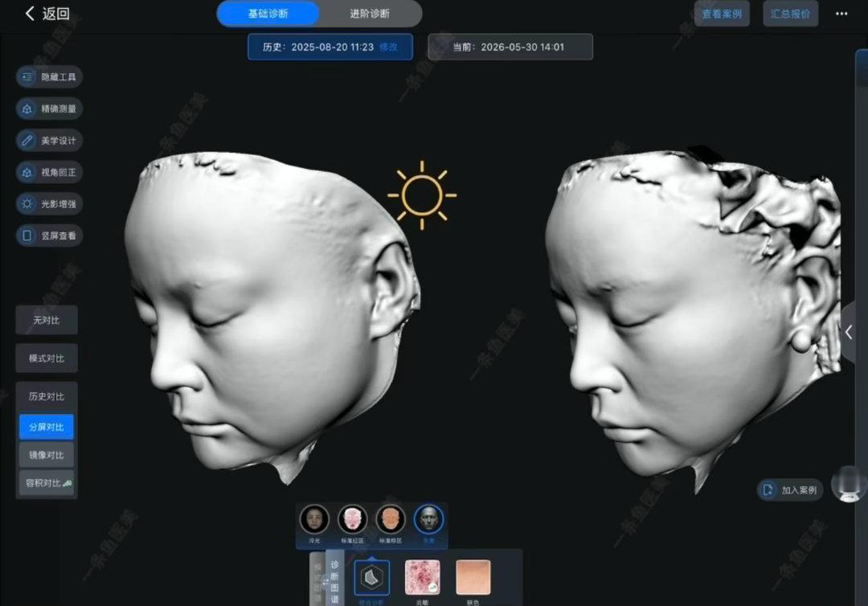Open the 诊断图谱 vertical tab
The height and width of the screenshot is (606, 868).
coord(334,579)
